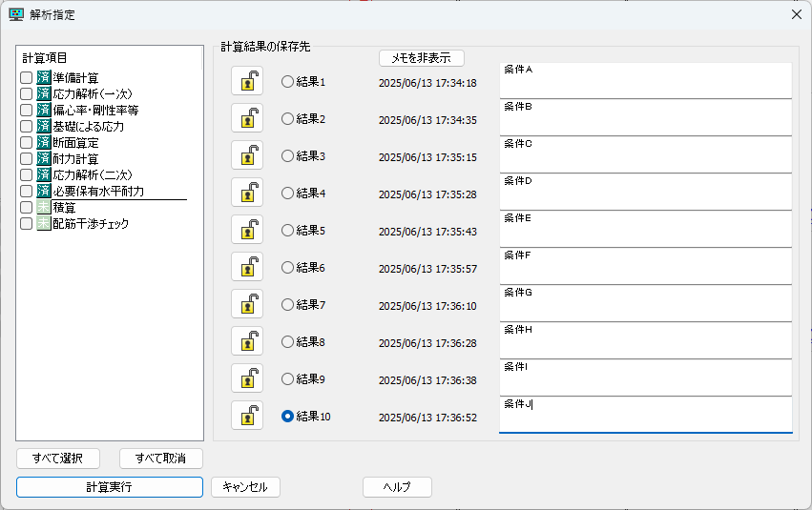The width and height of the screenshot is (812, 510).
Task: Click the メモを非表示 button
Action: 421,58
